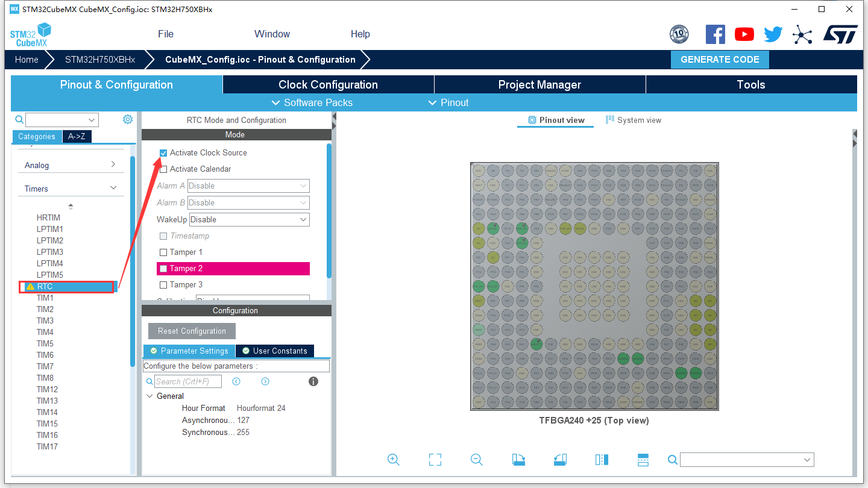Image resolution: width=868 pixels, height=488 pixels.
Task: Open the ST community network icon
Action: pyautogui.click(x=802, y=34)
